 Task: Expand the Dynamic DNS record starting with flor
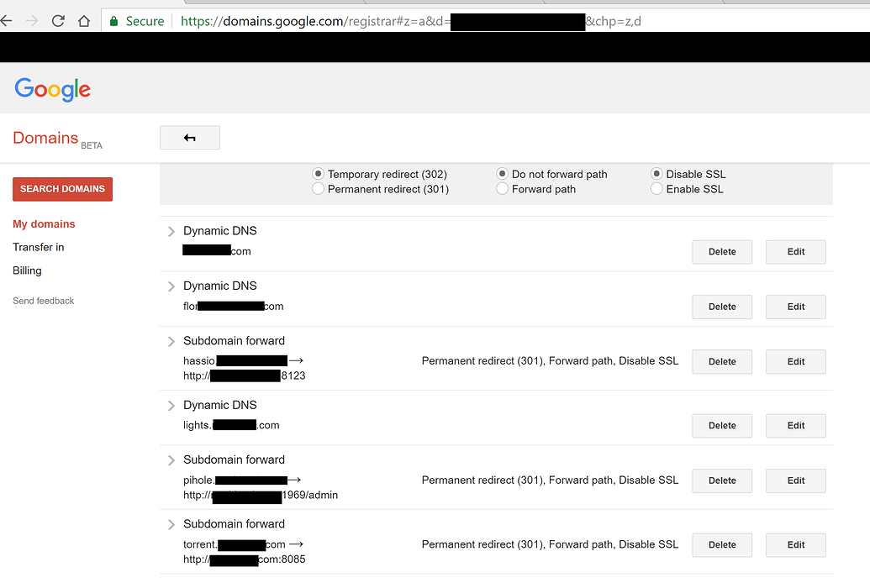pyautogui.click(x=171, y=286)
